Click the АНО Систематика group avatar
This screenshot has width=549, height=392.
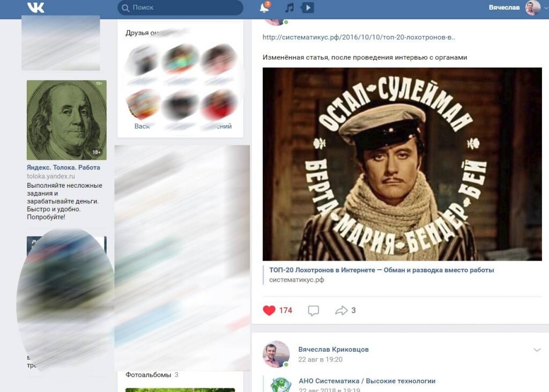pos(281,384)
